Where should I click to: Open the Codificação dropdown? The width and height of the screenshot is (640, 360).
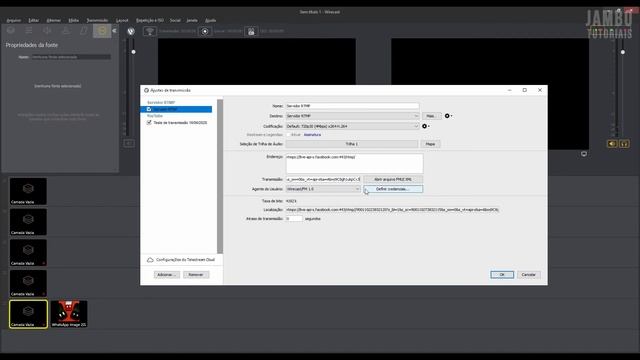352,126
